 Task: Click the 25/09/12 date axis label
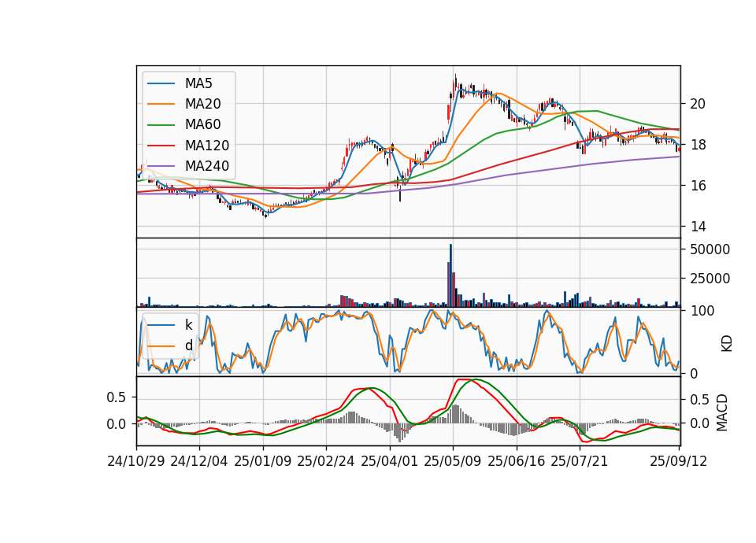(679, 461)
